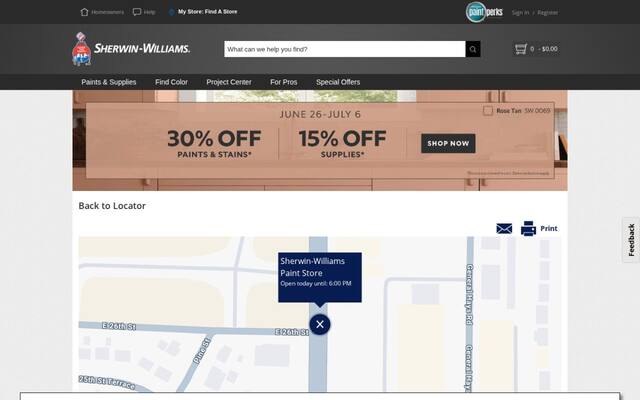640x400 pixels.
Task: Click the My Store location pin icon
Action: (171, 12)
